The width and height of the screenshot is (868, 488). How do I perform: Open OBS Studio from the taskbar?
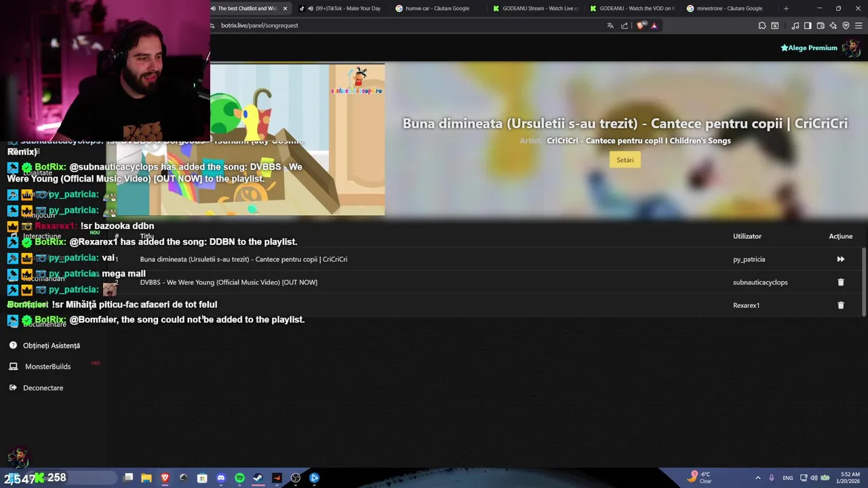[296, 478]
